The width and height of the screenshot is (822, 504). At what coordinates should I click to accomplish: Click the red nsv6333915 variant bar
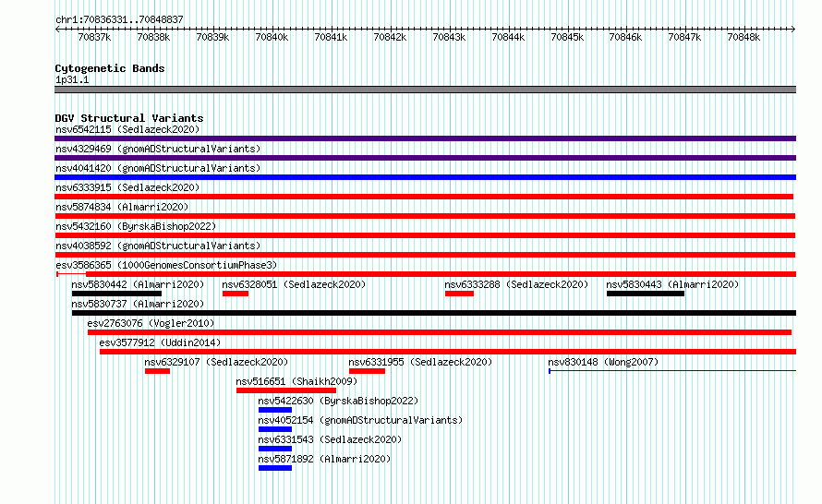[424, 197]
